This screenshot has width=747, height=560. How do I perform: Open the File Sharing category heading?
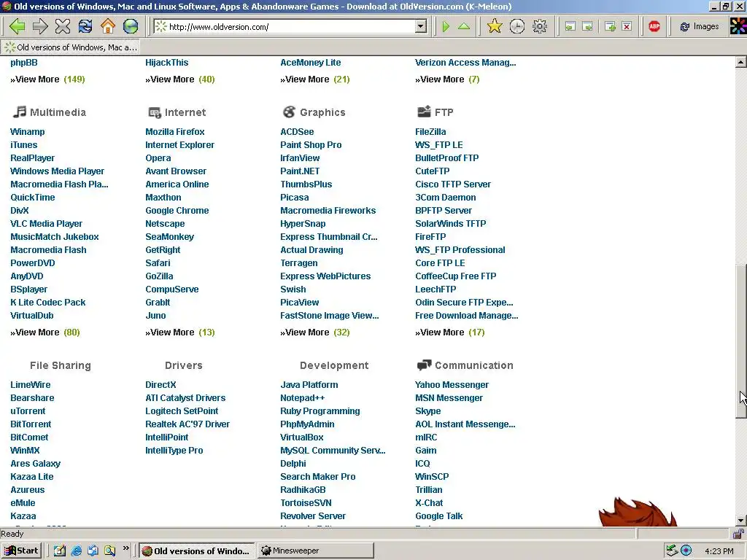[61, 365]
